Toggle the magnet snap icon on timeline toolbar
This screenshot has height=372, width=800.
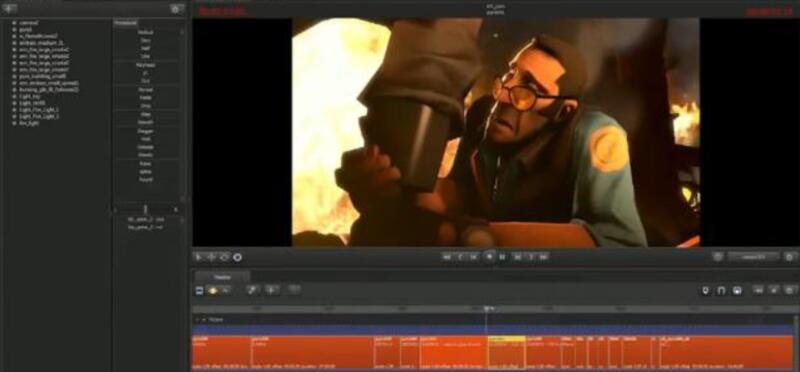point(721,290)
